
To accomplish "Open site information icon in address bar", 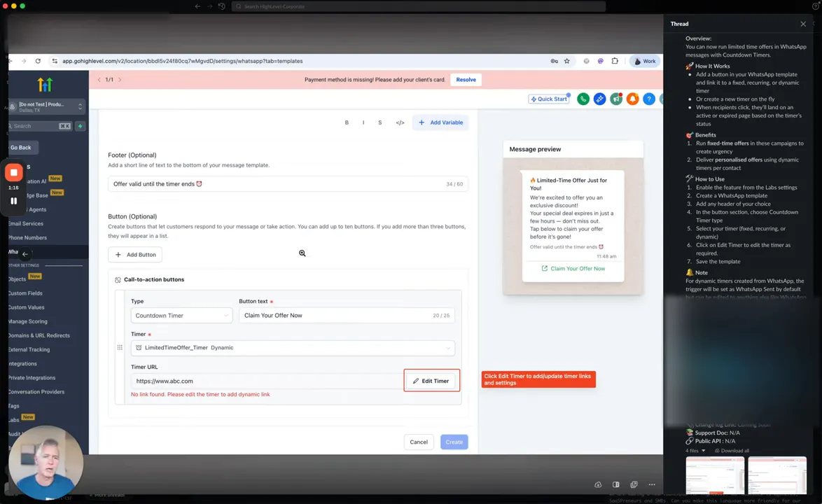I will coord(55,62).
